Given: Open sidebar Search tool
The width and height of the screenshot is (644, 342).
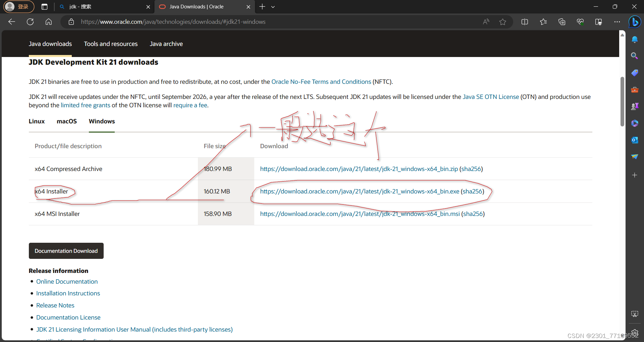Looking at the screenshot, I should coord(635,56).
